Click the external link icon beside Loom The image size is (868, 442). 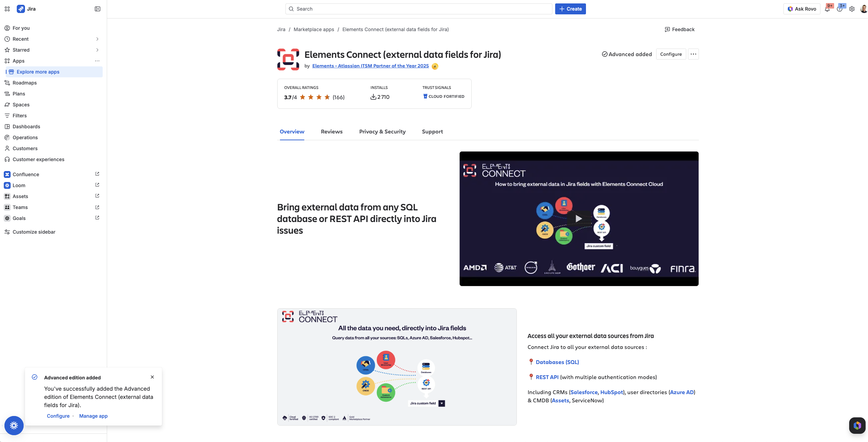point(97,185)
